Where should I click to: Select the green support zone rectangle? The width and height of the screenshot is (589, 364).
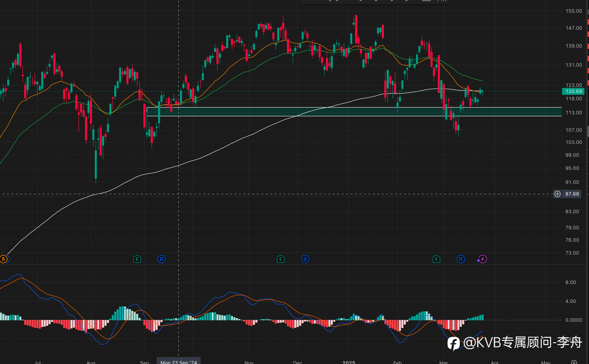[354, 112]
